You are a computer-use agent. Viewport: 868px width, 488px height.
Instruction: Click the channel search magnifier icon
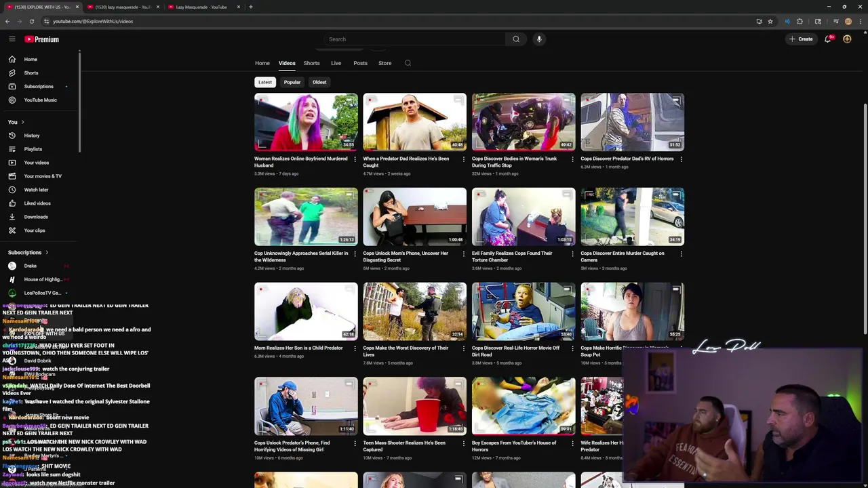408,63
